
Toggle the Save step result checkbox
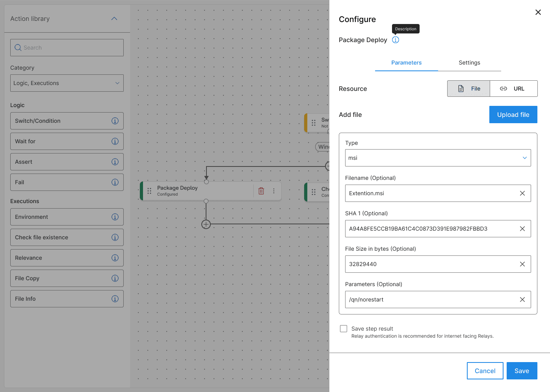pyautogui.click(x=344, y=329)
